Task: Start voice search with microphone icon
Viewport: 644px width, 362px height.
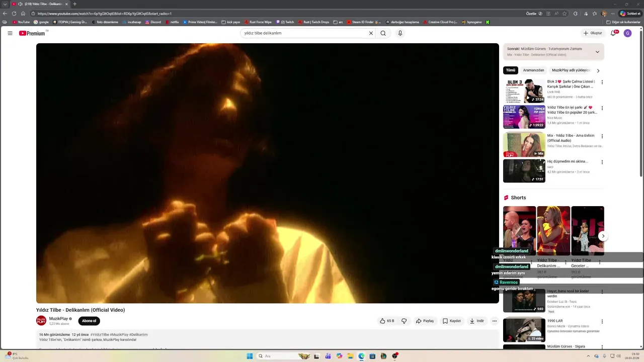Action: click(400, 33)
